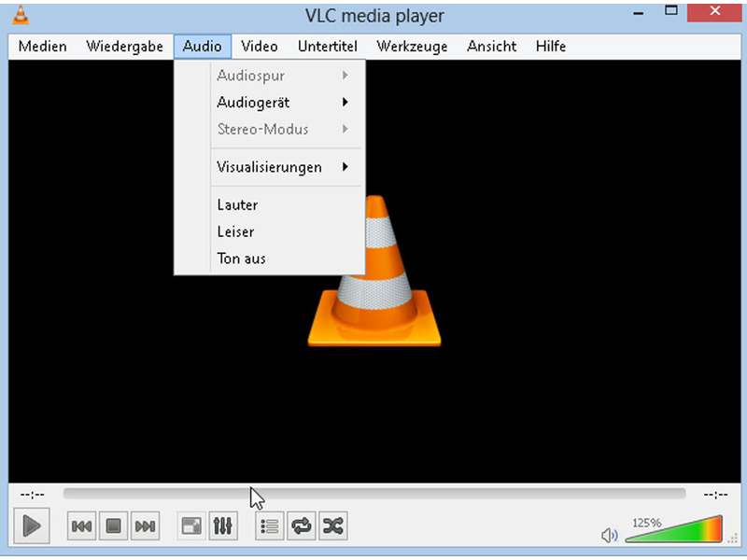Open the Wiedergabe menu
The width and height of the screenshot is (747, 560).
125,46
